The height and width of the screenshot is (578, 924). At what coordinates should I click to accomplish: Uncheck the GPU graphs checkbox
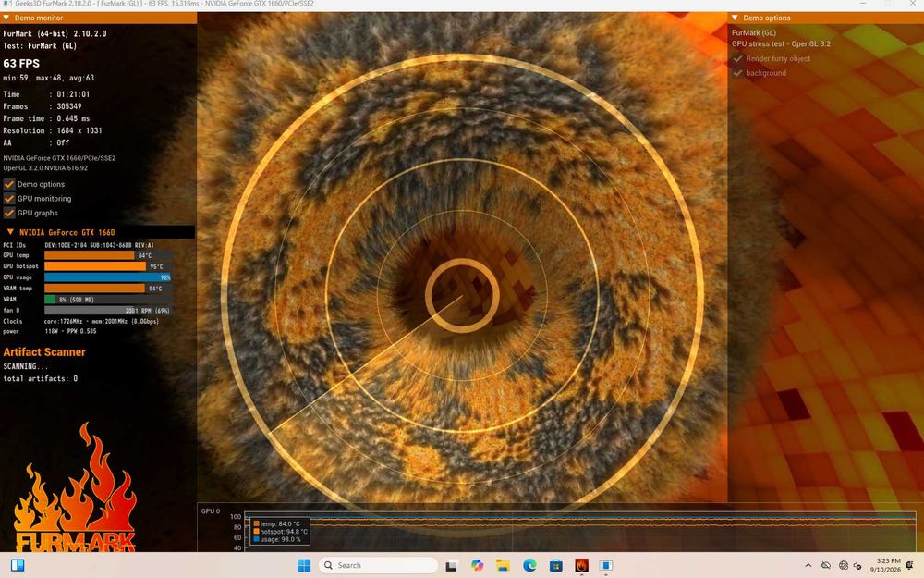click(9, 213)
